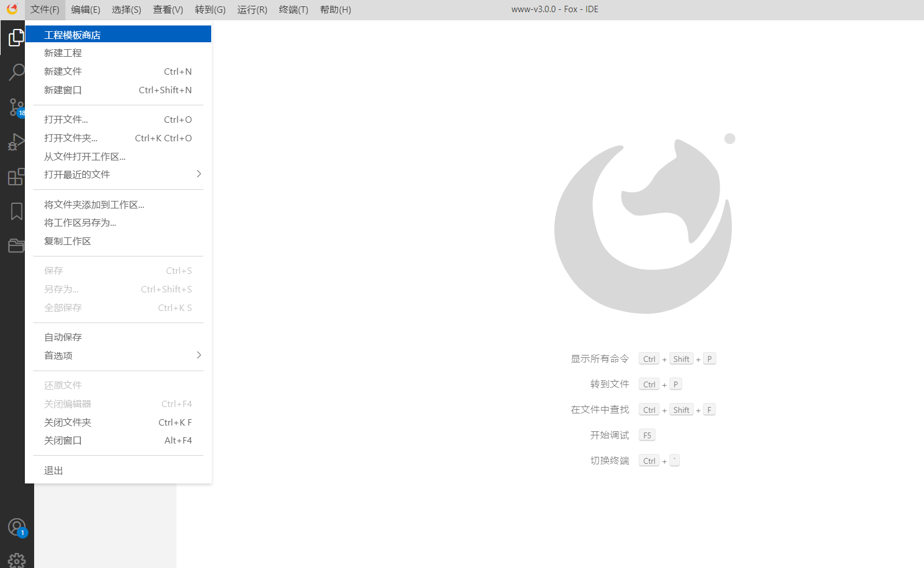The image size is (924, 568).
Task: Open the 终端(T) menu
Action: tap(293, 10)
